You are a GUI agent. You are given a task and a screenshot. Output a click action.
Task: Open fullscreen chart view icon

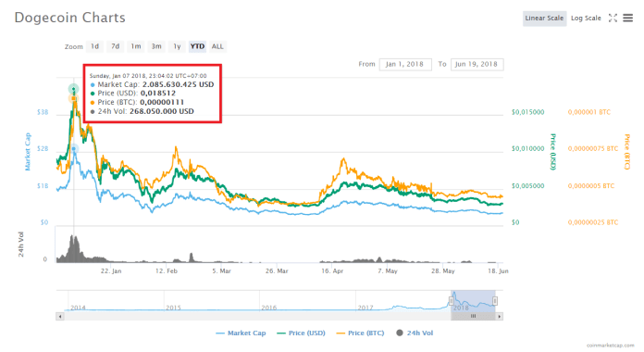click(x=613, y=18)
